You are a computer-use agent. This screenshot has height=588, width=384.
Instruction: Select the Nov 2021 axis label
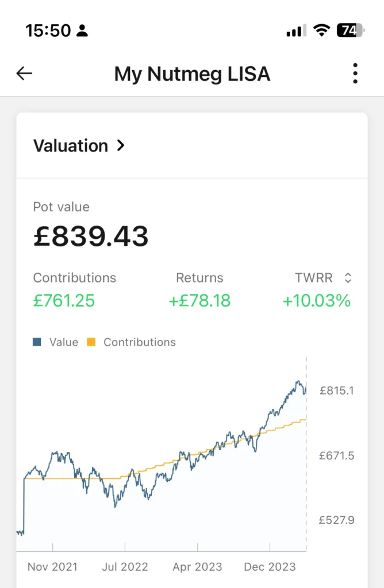coord(53,567)
